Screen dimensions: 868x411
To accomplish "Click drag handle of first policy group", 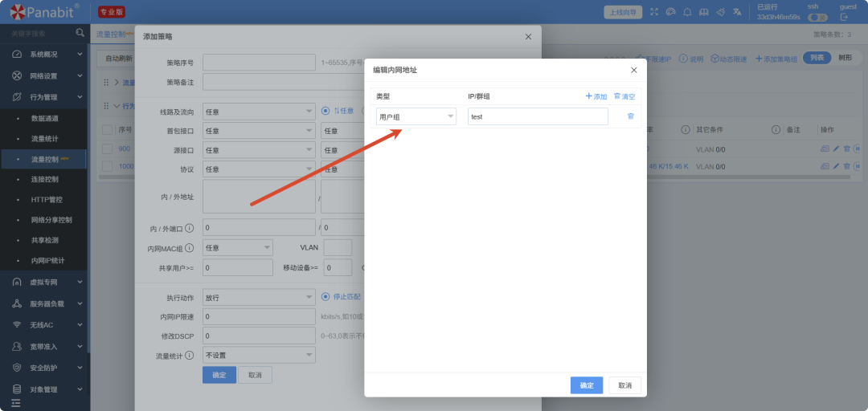I will coord(106,83).
